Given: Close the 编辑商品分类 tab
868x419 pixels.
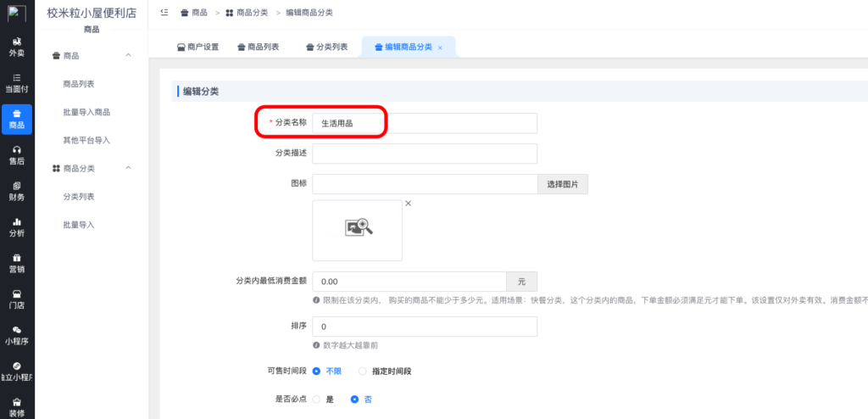Looking at the screenshot, I should (440, 47).
